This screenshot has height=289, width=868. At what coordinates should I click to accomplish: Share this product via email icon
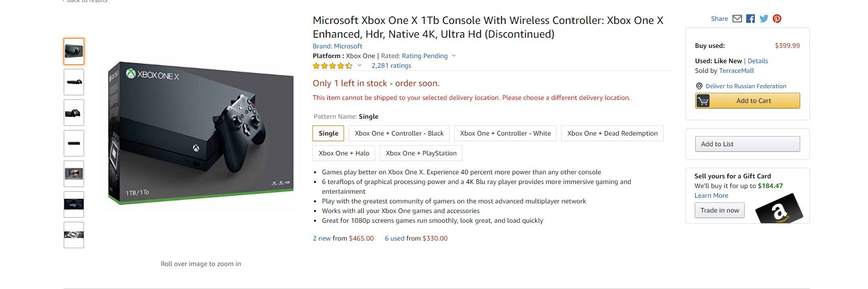[737, 19]
